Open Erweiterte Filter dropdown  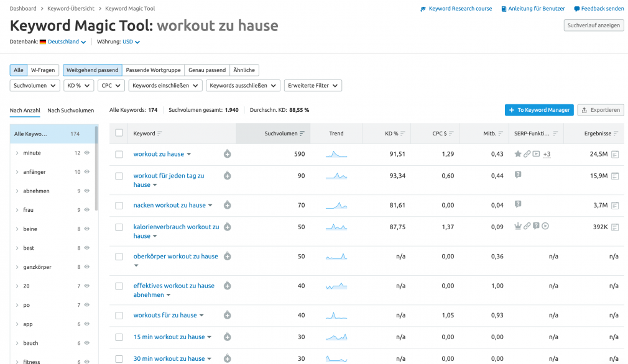click(x=313, y=86)
